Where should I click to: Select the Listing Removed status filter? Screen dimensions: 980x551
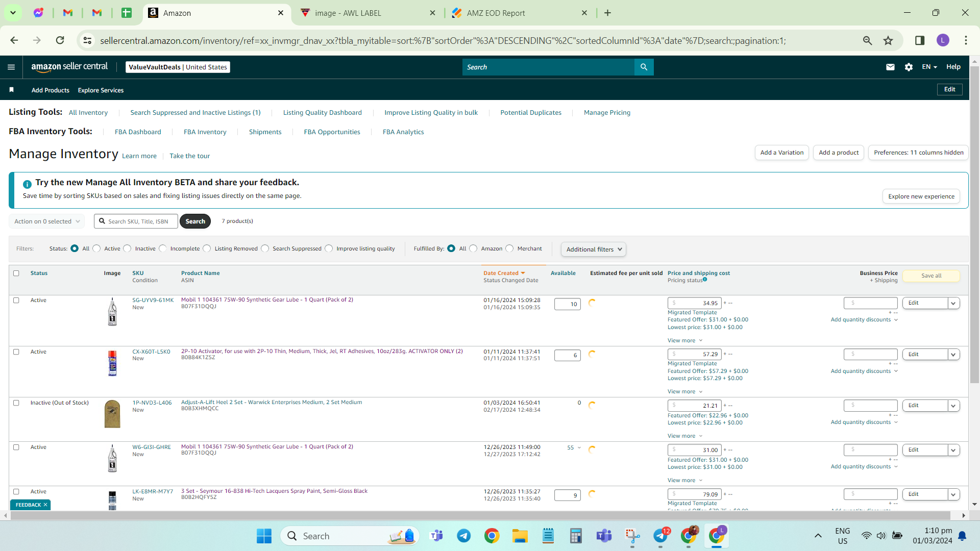tap(207, 248)
